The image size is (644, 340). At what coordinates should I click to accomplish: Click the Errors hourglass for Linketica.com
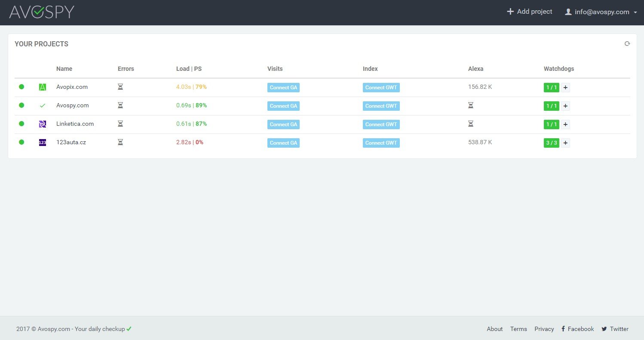pyautogui.click(x=120, y=124)
